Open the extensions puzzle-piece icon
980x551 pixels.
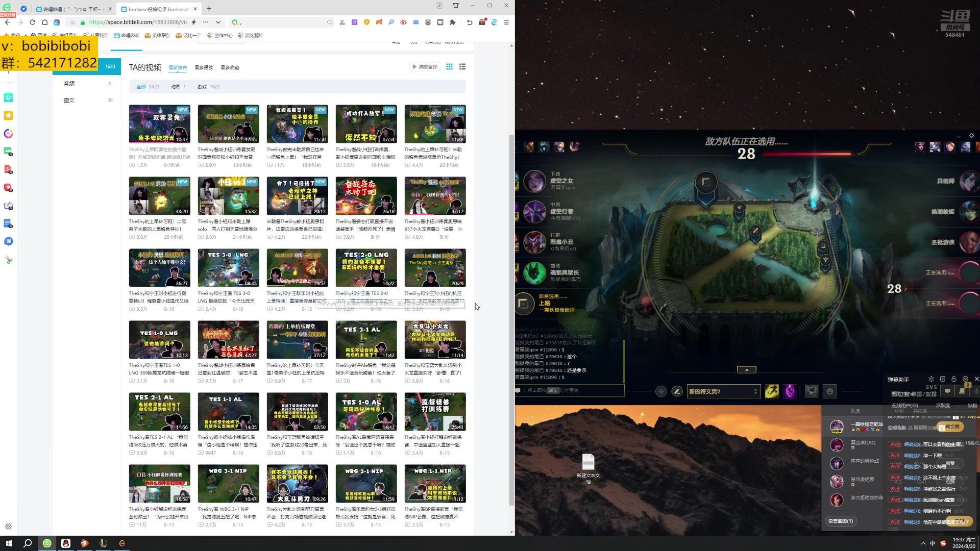tap(452, 22)
